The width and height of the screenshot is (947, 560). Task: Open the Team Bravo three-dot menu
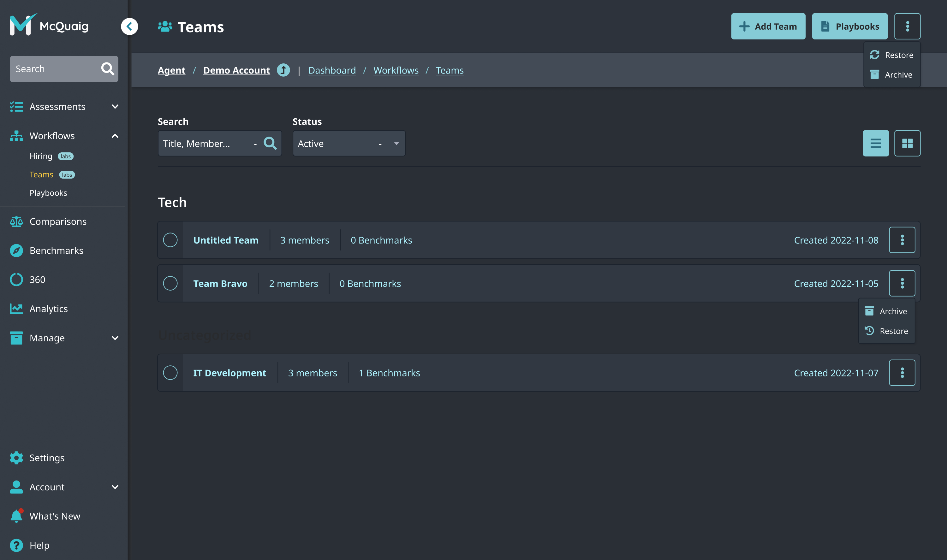tap(902, 283)
